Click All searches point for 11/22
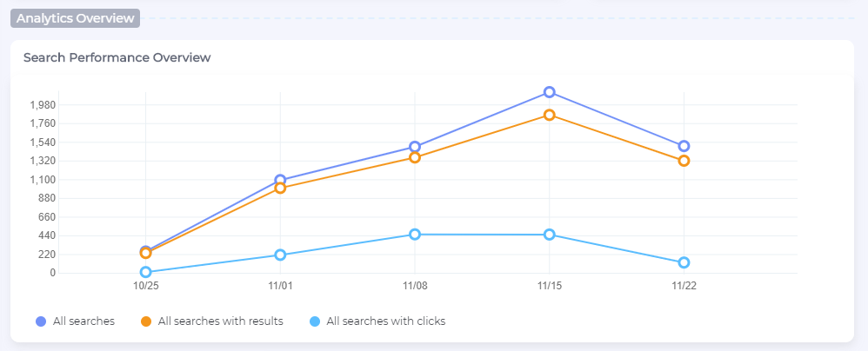Image resolution: width=868 pixels, height=351 pixels. [x=684, y=146]
